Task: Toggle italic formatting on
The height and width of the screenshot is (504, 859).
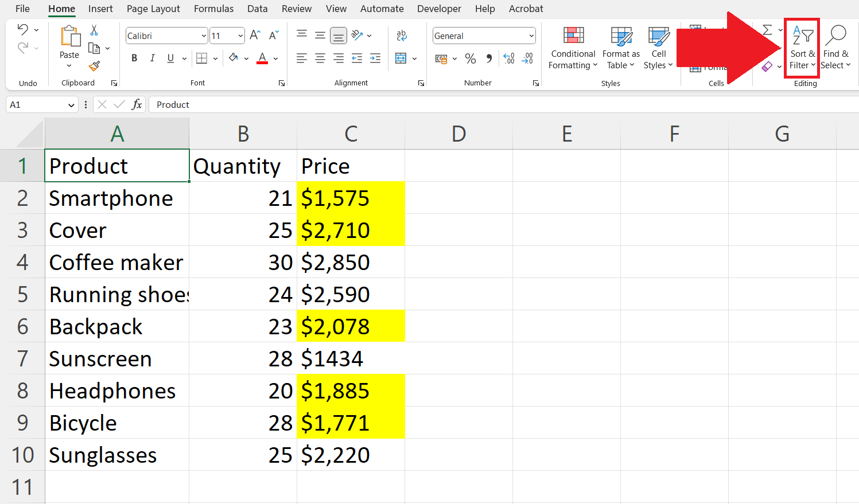Action: (x=152, y=58)
